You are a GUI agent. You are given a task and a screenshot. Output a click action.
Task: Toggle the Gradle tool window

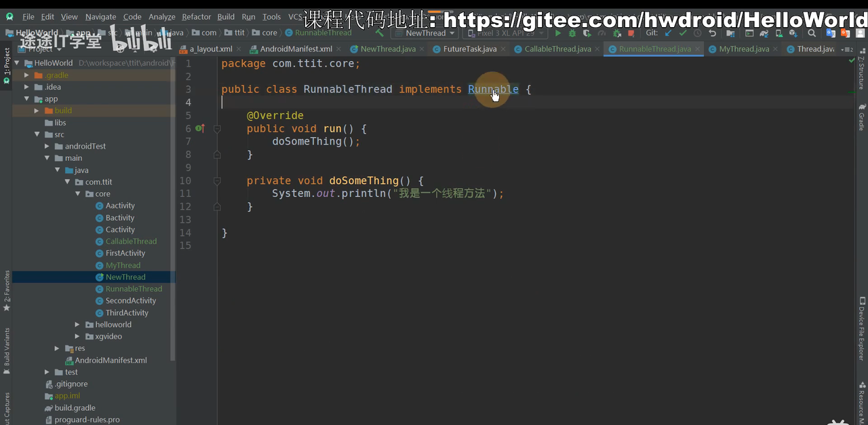tap(861, 117)
